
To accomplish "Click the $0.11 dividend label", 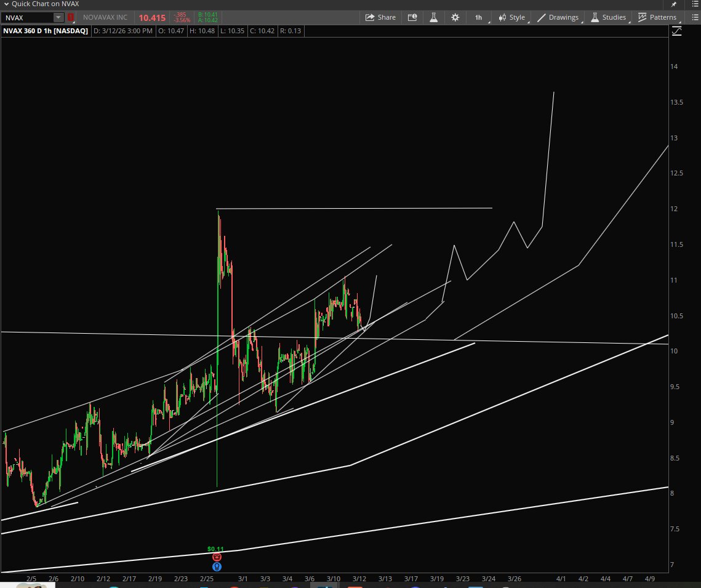I will pos(215,549).
